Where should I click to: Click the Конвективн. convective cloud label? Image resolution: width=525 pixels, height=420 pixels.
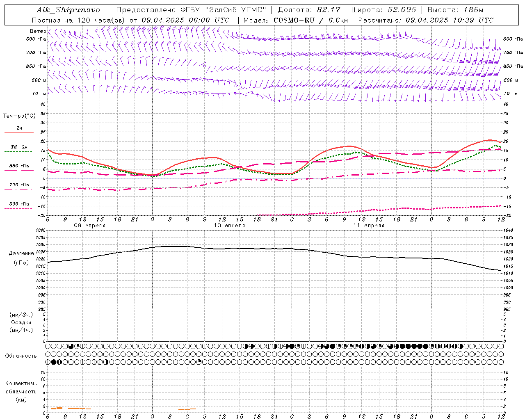coord(21,383)
